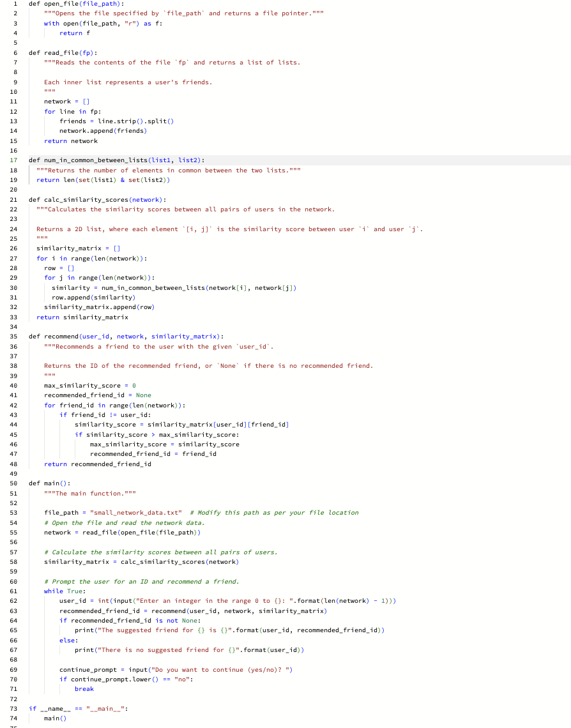Click the "row = []" assignment
The height and width of the screenshot is (728, 571).
59,268
